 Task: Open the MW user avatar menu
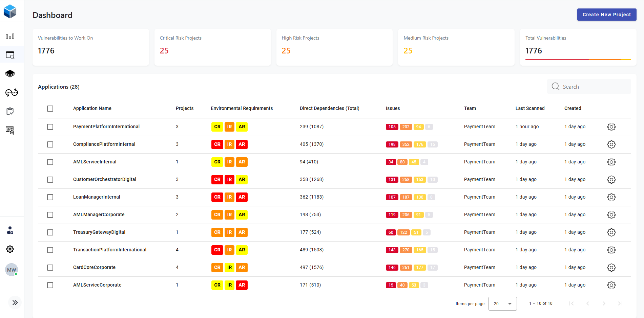12,270
